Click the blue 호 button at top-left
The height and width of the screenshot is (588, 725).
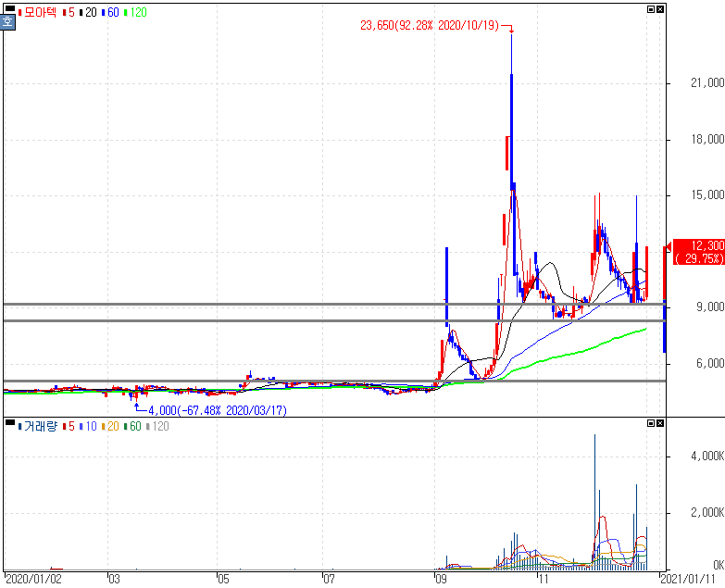7,21
